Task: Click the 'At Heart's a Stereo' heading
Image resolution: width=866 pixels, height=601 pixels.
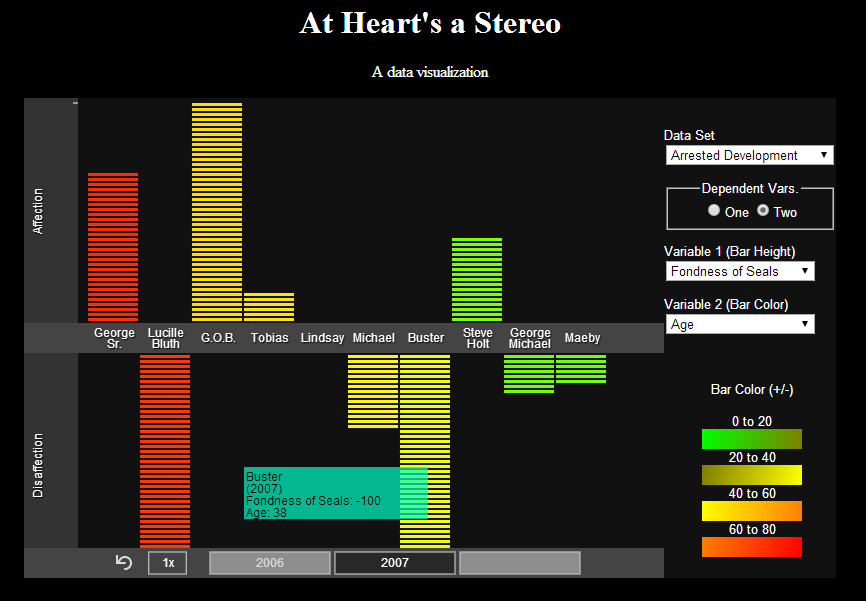Action: [x=430, y=23]
